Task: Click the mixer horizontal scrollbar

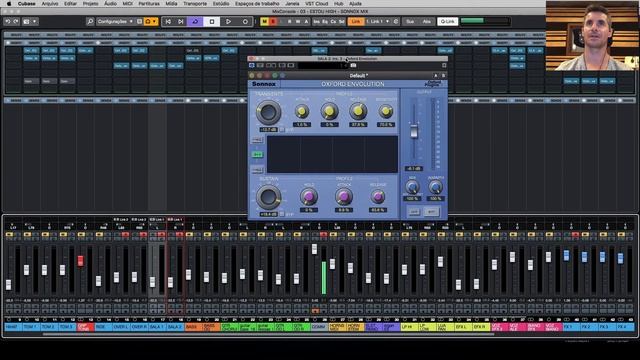Action: [x=268, y=335]
